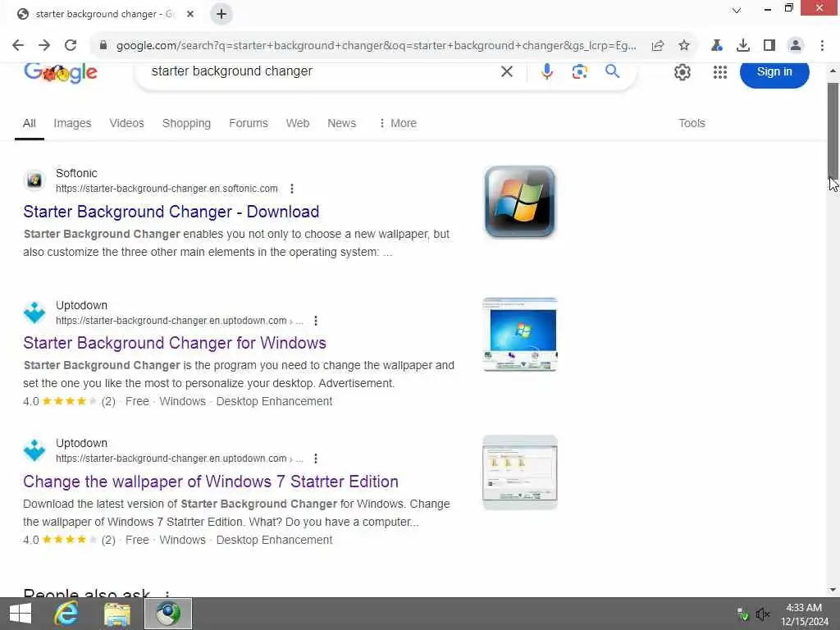Open the downloads toolbar icon
The height and width of the screenshot is (630, 840).
tap(743, 46)
